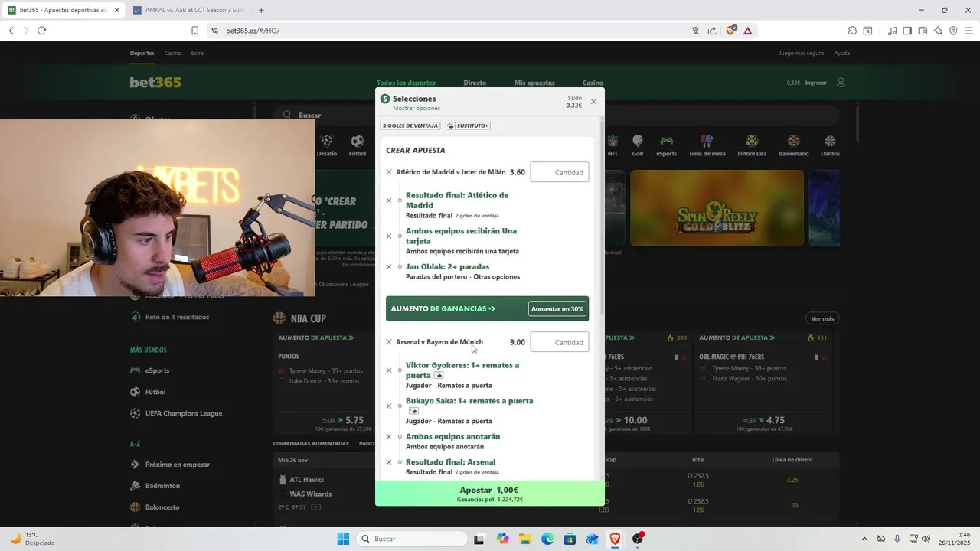Remove the Ambos equipos anotarán selection
Image resolution: width=980 pixels, height=551 pixels.
tap(389, 437)
